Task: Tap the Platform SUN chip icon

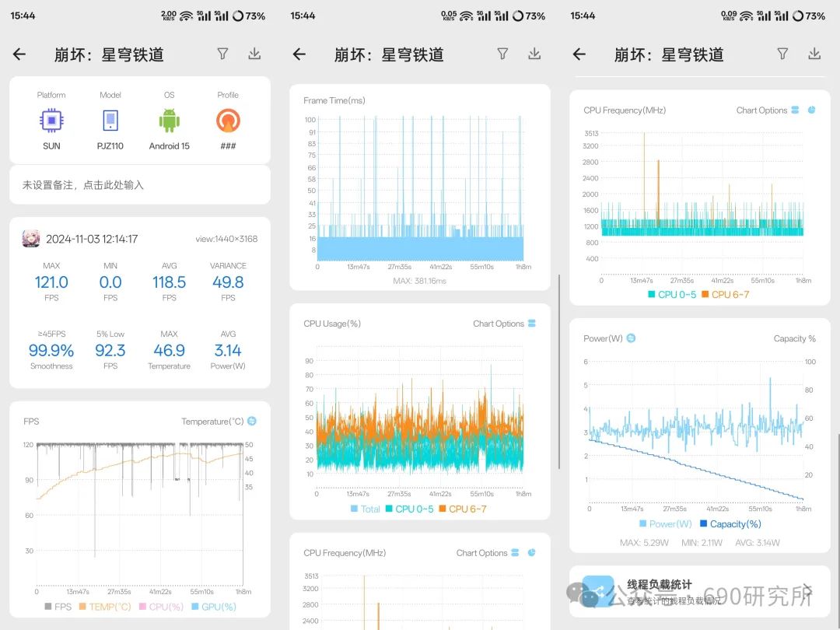Action: tap(51, 121)
